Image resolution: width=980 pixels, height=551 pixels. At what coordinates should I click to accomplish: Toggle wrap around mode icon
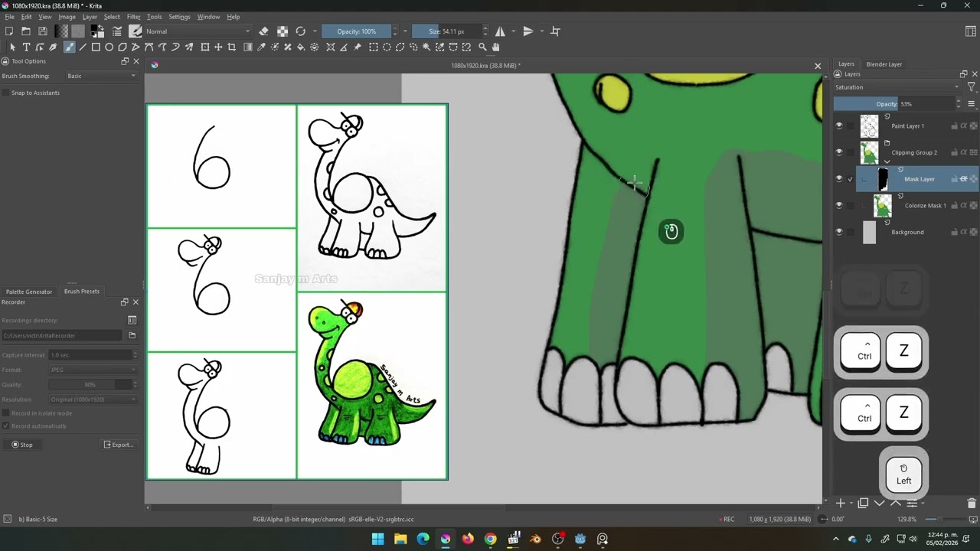tap(556, 31)
